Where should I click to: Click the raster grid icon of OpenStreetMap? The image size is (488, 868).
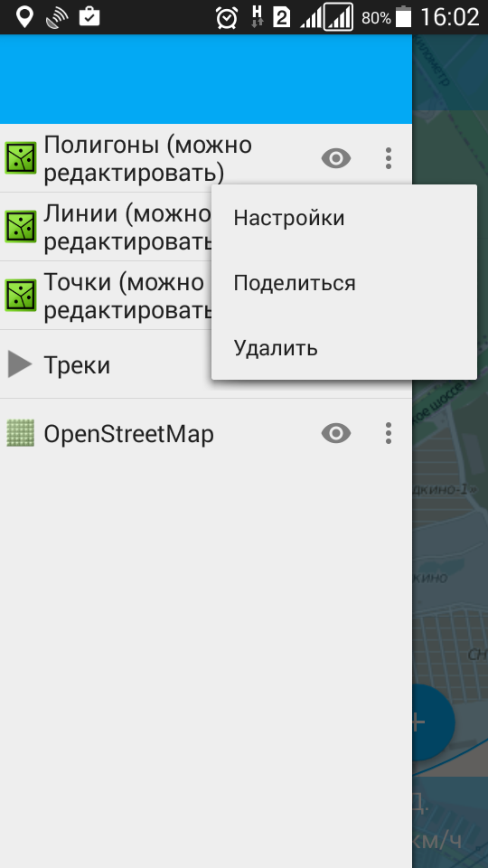pyautogui.click(x=21, y=433)
